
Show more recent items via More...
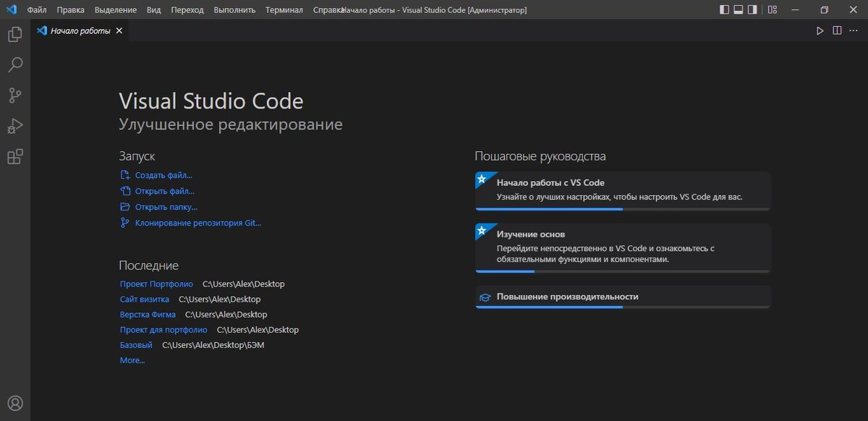(132, 360)
